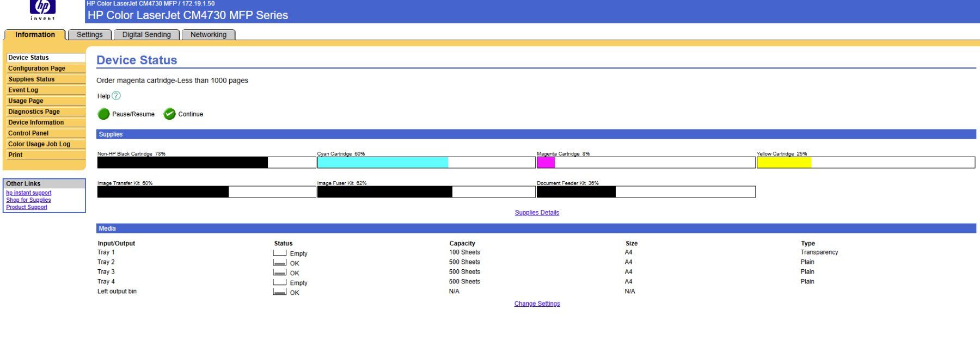Screen dimensions: 980x359
Task: Click the Non-HP Black Cartridge level bar
Action: [x=206, y=162]
